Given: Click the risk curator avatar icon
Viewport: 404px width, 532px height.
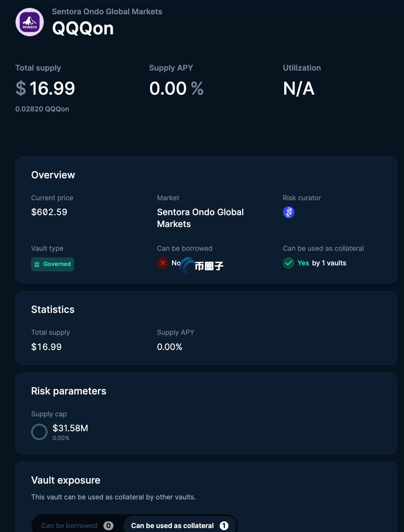Looking at the screenshot, I should (288, 212).
